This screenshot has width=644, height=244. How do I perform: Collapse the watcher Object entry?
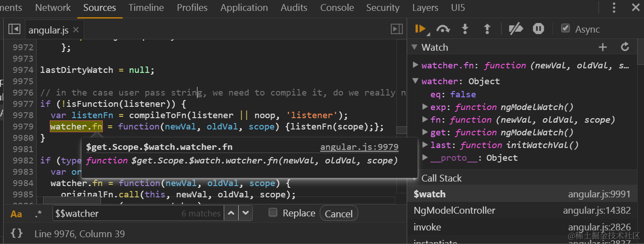click(x=415, y=81)
